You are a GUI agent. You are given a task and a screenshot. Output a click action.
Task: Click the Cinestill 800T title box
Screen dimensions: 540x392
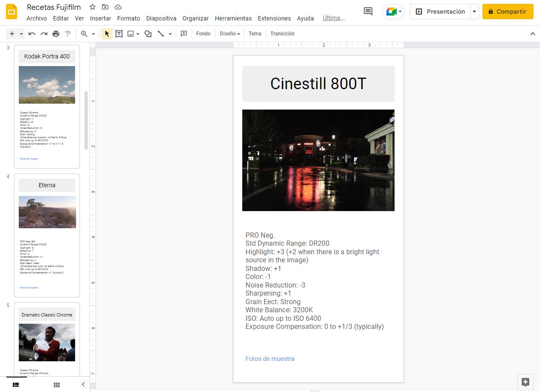point(318,84)
